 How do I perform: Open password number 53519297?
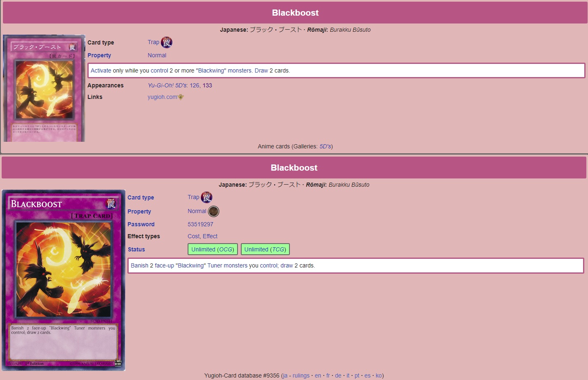coord(200,224)
